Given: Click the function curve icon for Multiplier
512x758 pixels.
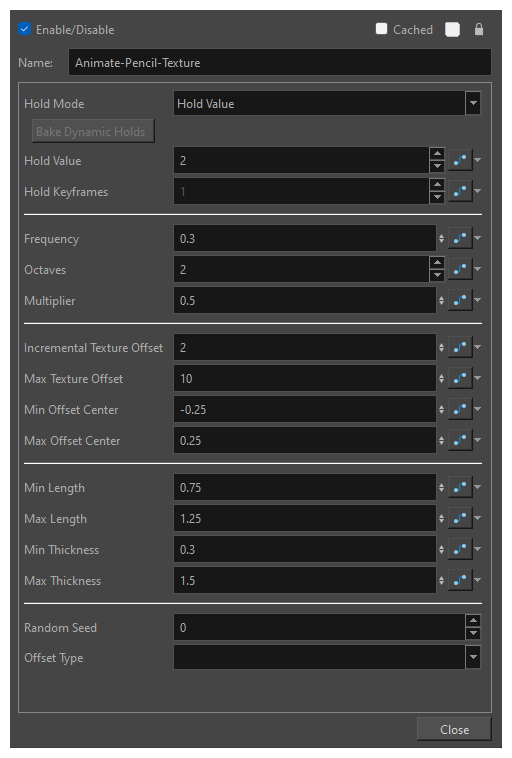Looking at the screenshot, I should pyautogui.click(x=460, y=301).
